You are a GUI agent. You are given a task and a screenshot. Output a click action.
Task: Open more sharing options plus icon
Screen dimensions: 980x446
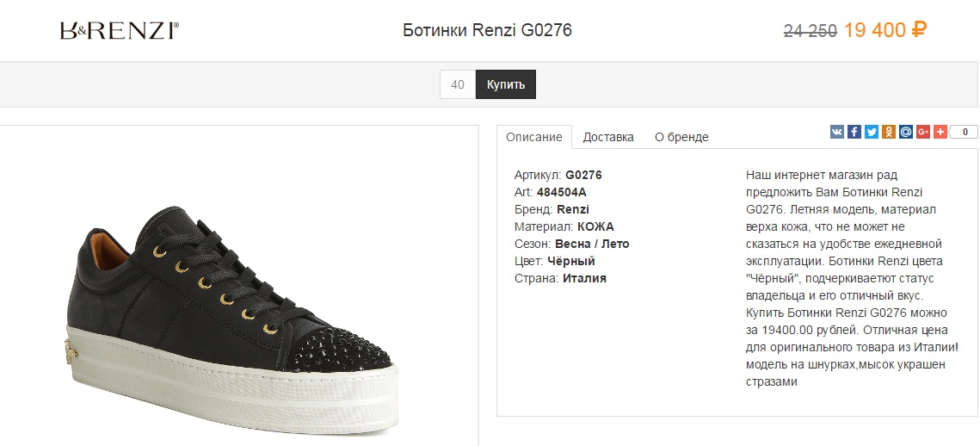point(940,132)
